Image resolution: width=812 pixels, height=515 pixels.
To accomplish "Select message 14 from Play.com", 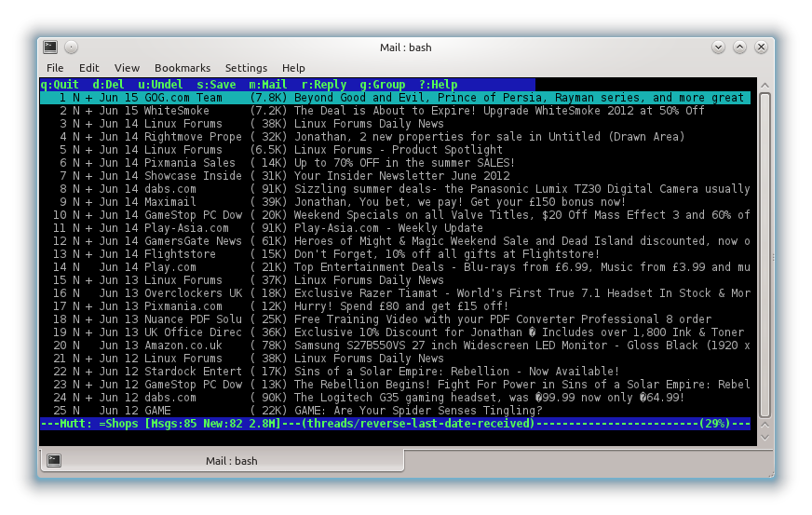I will coord(395,267).
